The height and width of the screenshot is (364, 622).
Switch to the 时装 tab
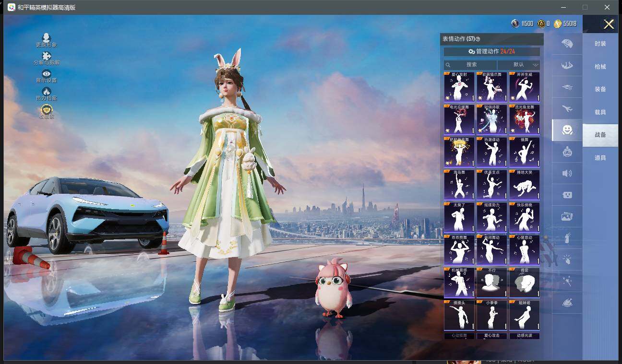click(600, 44)
